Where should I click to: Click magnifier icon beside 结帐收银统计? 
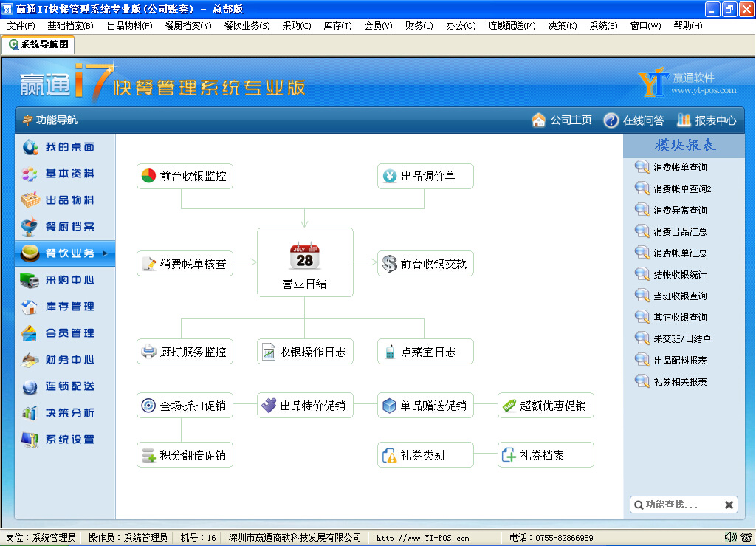pos(642,274)
